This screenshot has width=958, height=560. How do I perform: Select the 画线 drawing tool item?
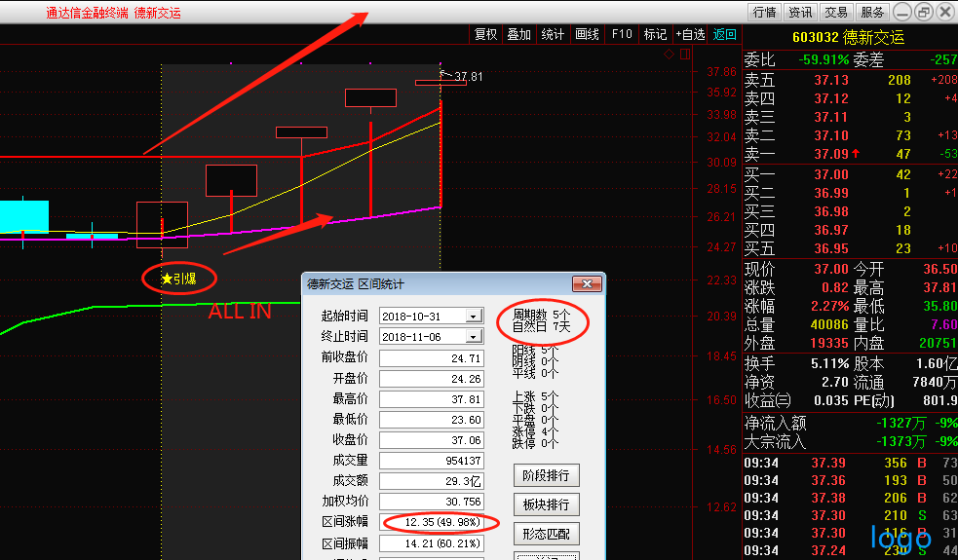point(587,34)
